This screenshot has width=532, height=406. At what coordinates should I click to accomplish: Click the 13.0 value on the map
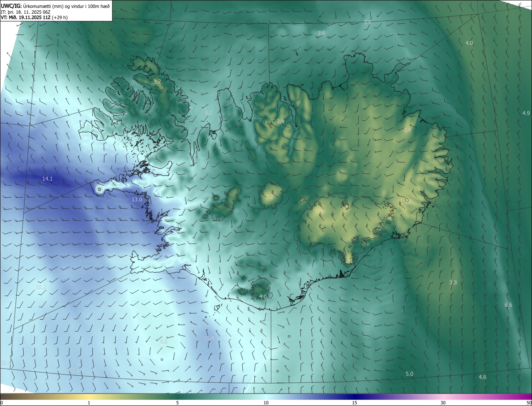[137, 199]
